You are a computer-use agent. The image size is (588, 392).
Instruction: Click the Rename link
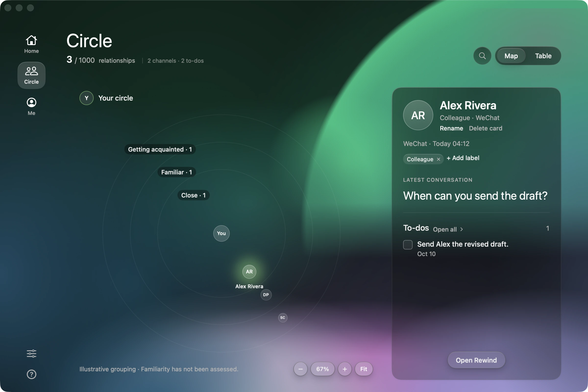(x=451, y=128)
